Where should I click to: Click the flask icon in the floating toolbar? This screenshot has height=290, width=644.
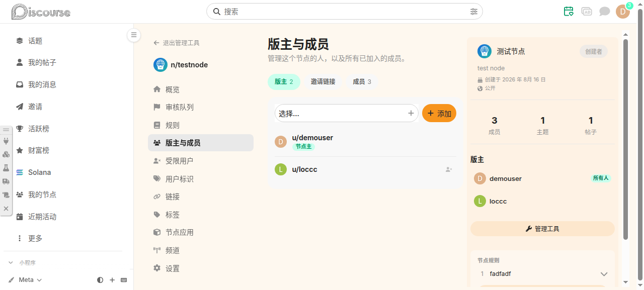6,168
